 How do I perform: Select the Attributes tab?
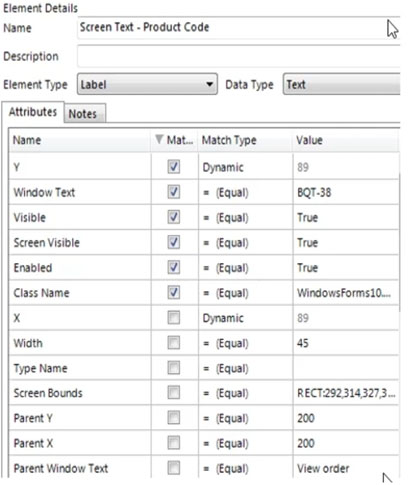tap(33, 112)
